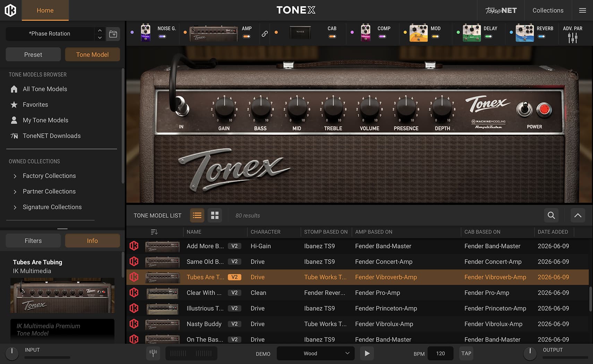Switch to Preset browser tab
This screenshot has width=593, height=364.
tap(33, 54)
